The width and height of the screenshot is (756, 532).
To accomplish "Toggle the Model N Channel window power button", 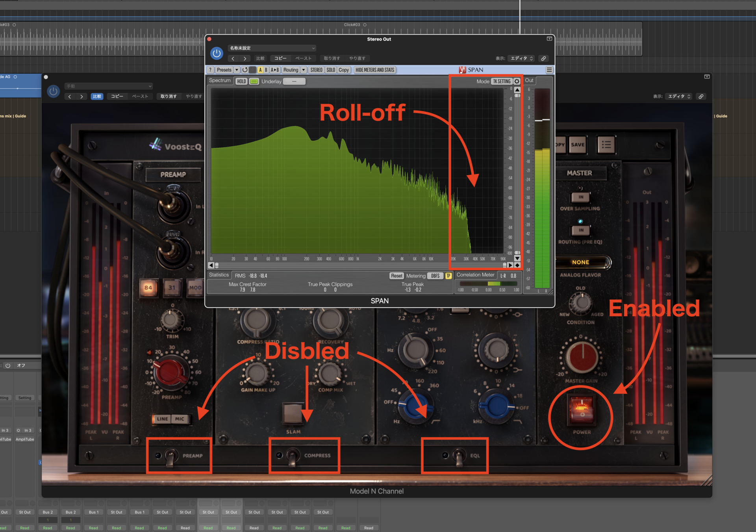I will (x=53, y=91).
